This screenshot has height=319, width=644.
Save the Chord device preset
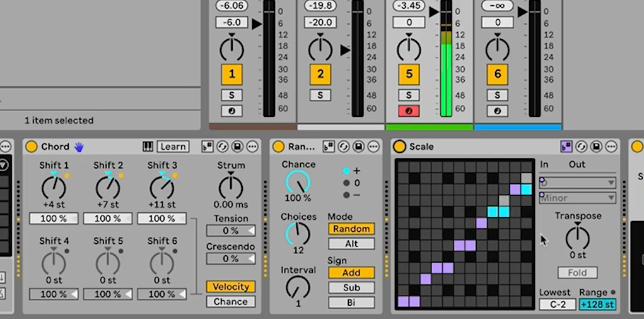coord(237,147)
